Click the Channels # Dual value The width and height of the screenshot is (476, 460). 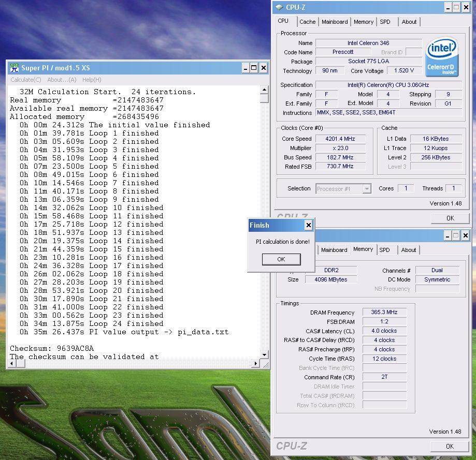point(437,270)
